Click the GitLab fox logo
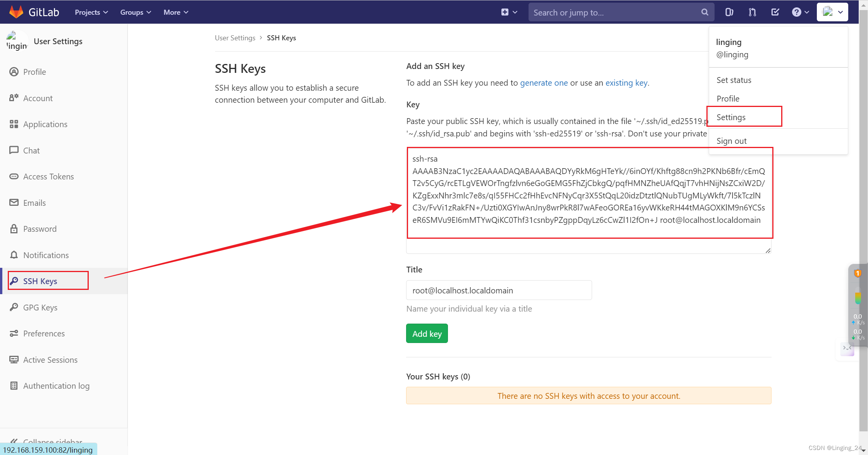 pyautogui.click(x=16, y=12)
